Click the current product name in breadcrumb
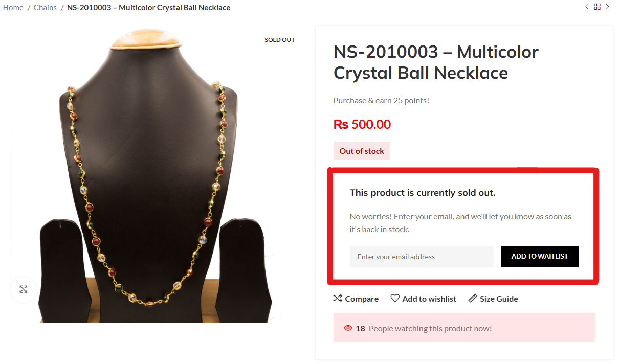Viewport: 619px width, 364px height. click(148, 8)
